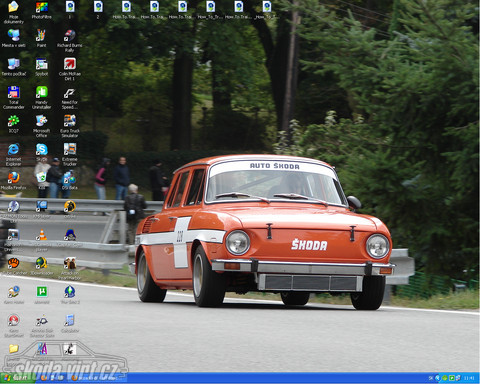Click the taskbar clock showing 11:41
The image size is (480, 384).
coord(469,378)
